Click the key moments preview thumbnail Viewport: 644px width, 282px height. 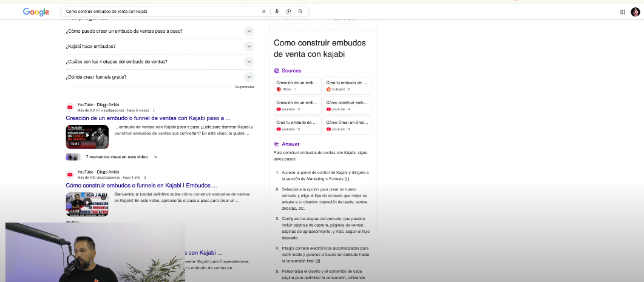(x=73, y=157)
